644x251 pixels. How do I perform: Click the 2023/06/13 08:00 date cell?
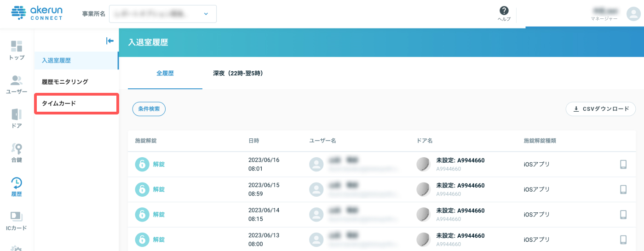(x=264, y=240)
